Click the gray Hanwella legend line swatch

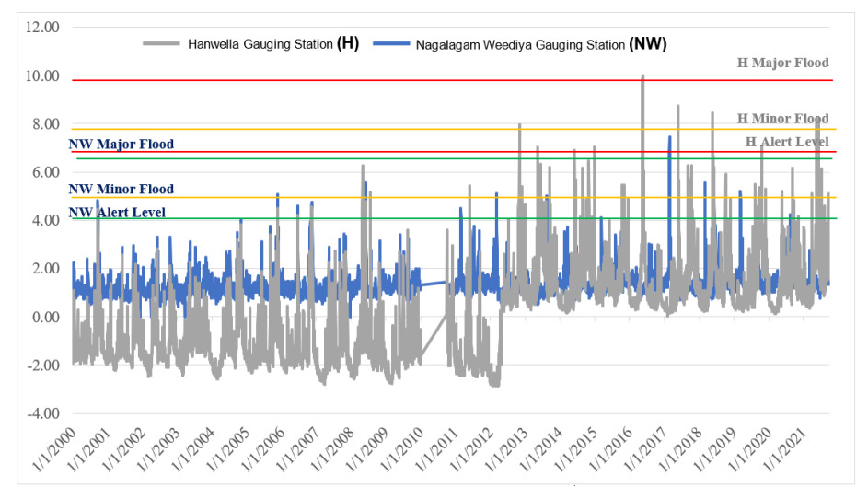point(162,43)
